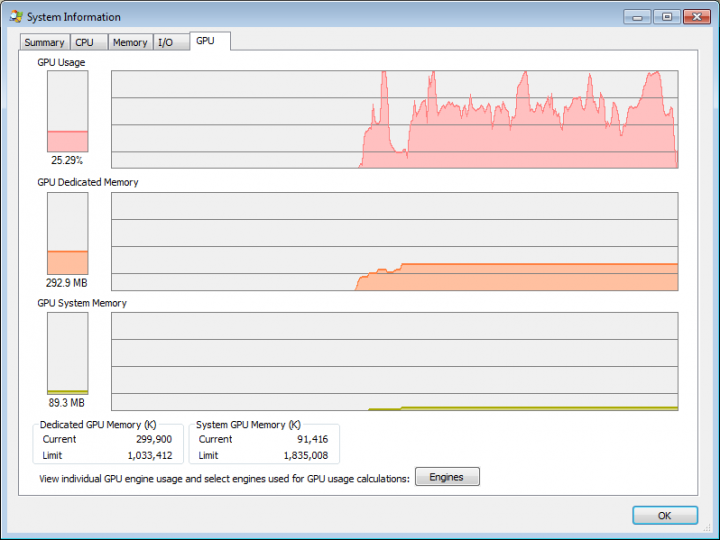Select the Memory tab
This screenshot has height=540, width=720.
(x=130, y=42)
